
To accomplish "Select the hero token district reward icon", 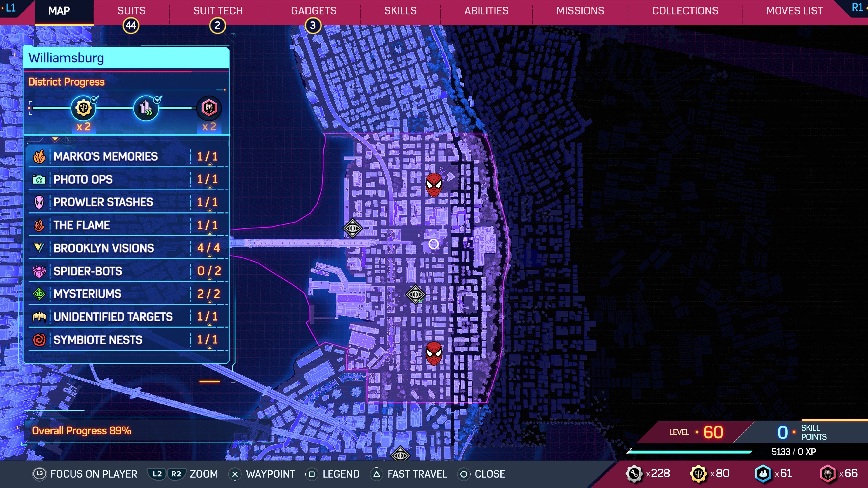I will pyautogui.click(x=209, y=108).
